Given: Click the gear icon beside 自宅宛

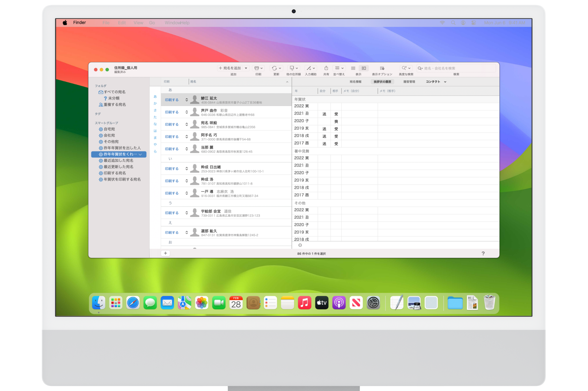Looking at the screenshot, I should pyautogui.click(x=101, y=129).
